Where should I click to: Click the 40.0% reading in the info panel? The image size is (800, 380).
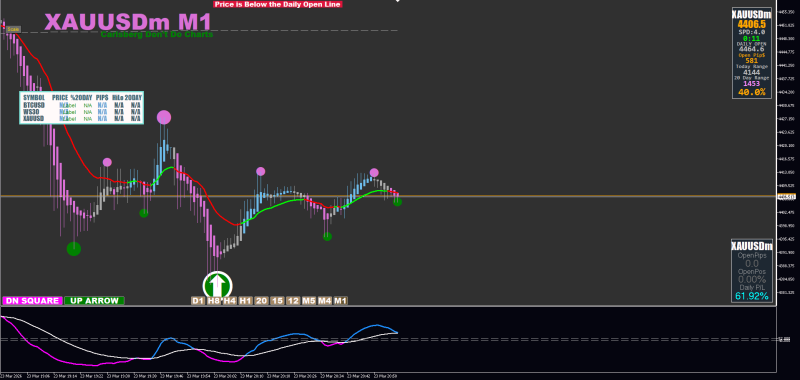click(752, 92)
